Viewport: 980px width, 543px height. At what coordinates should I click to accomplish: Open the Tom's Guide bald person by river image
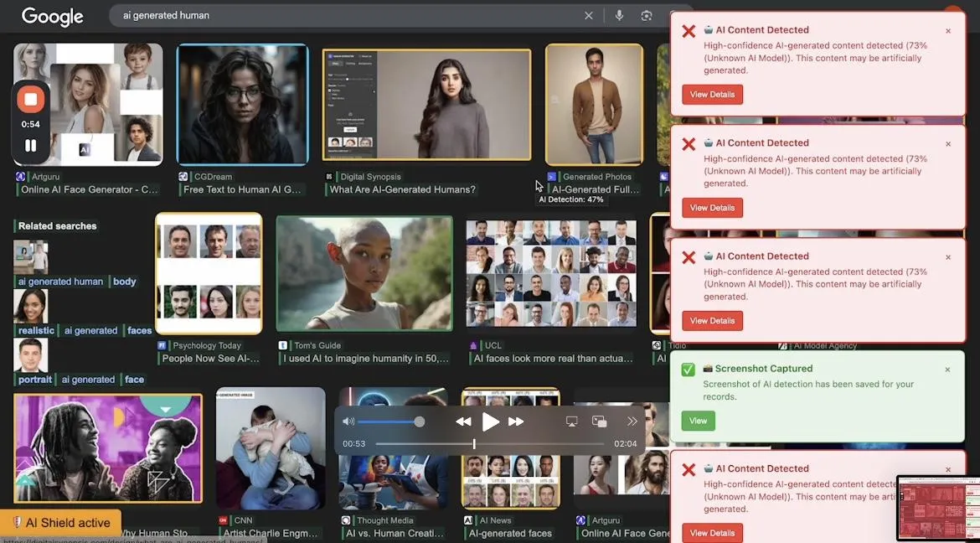[364, 273]
